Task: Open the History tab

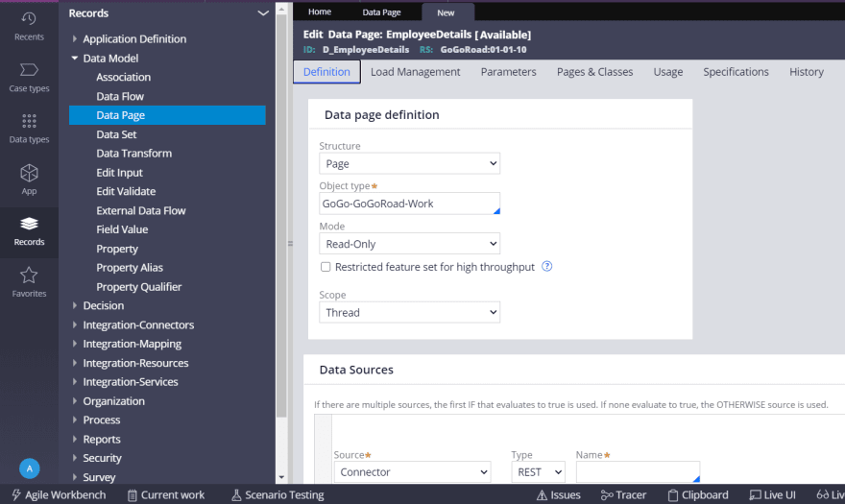Action: tap(807, 72)
